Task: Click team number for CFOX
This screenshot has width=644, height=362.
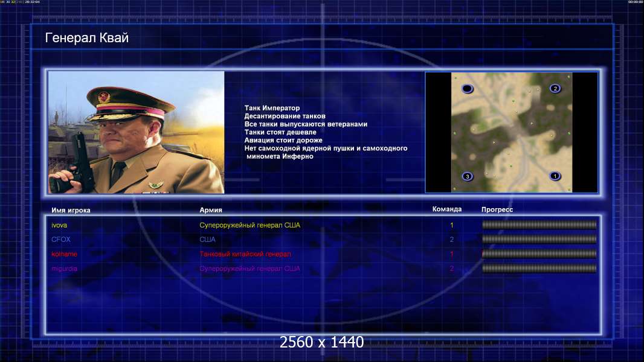Action: 452,240
